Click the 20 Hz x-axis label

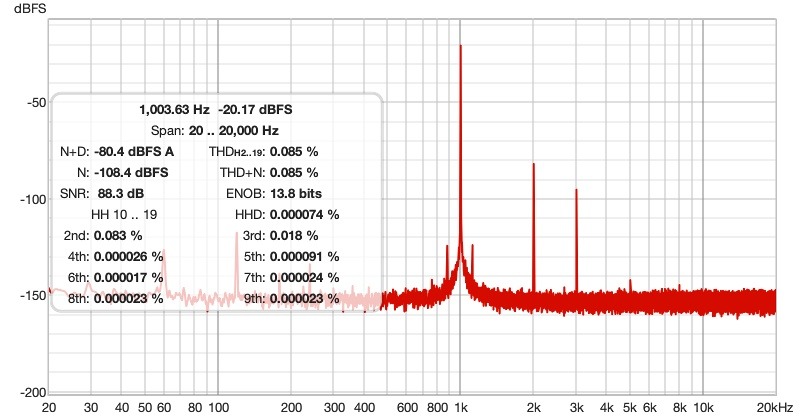tap(49, 408)
